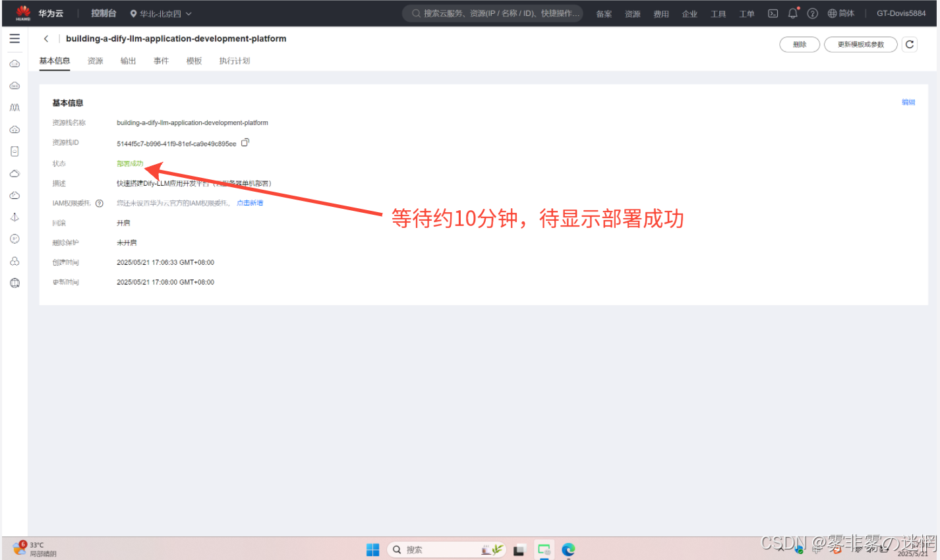This screenshot has height=560, width=940.
Task: Click the 部署成功 status text
Action: tap(130, 163)
